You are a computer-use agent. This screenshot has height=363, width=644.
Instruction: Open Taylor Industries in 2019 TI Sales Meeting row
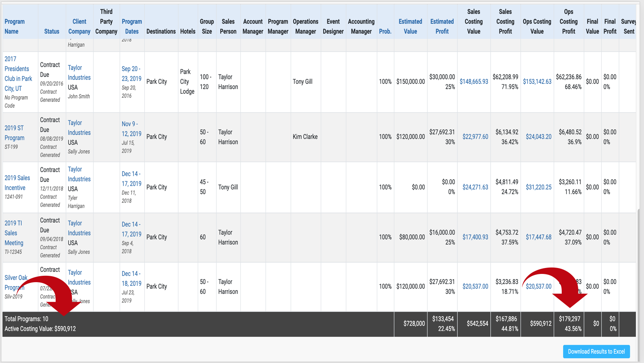(79, 228)
